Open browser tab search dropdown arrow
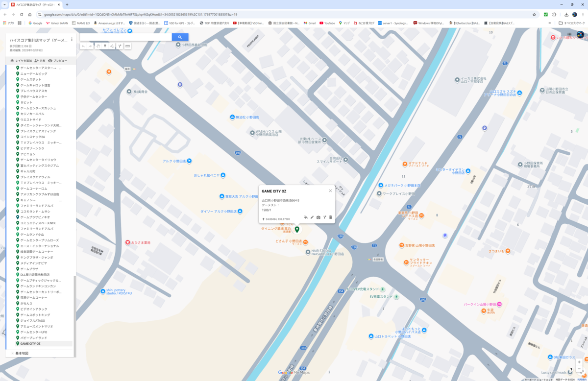The width and height of the screenshot is (588, 381). [x=4, y=4]
